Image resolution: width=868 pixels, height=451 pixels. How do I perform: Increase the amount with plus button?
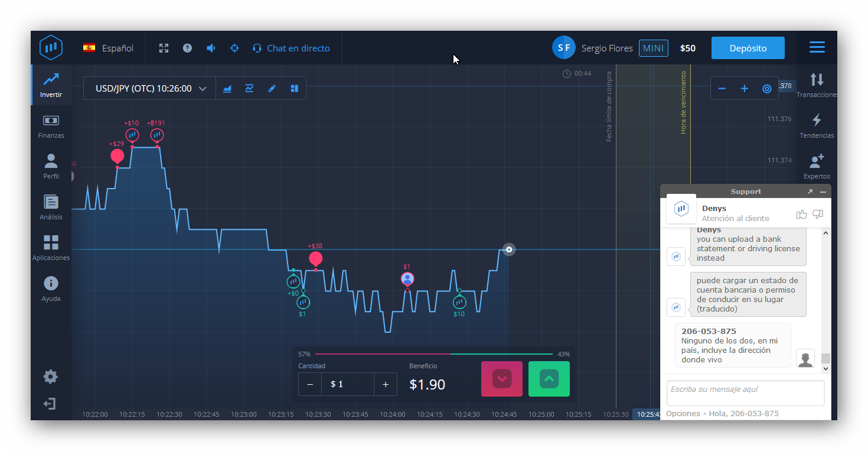(386, 384)
